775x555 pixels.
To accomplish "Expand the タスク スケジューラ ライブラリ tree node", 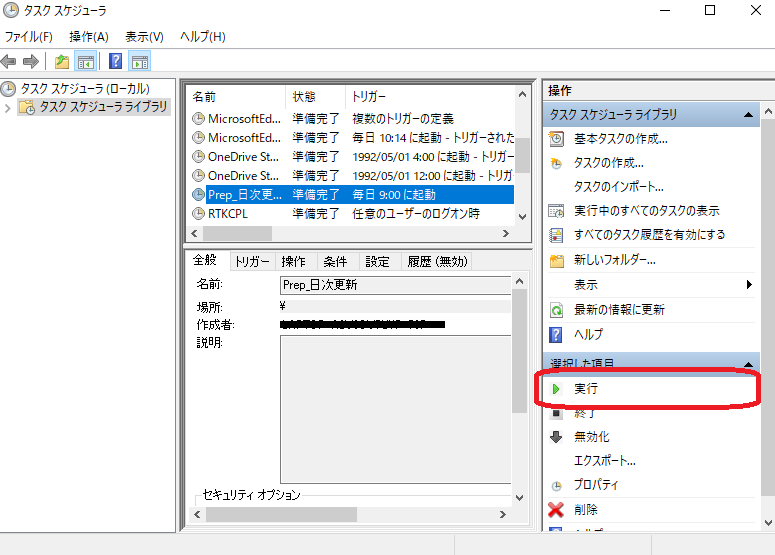I will (9, 108).
